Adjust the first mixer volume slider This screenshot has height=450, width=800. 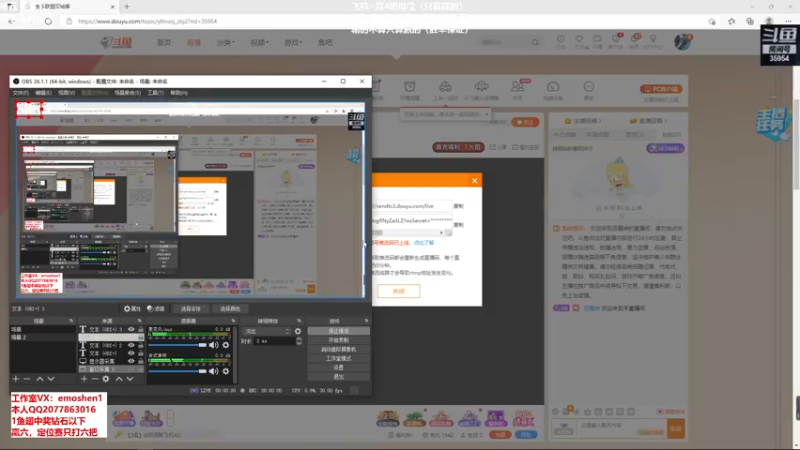[x=178, y=345]
